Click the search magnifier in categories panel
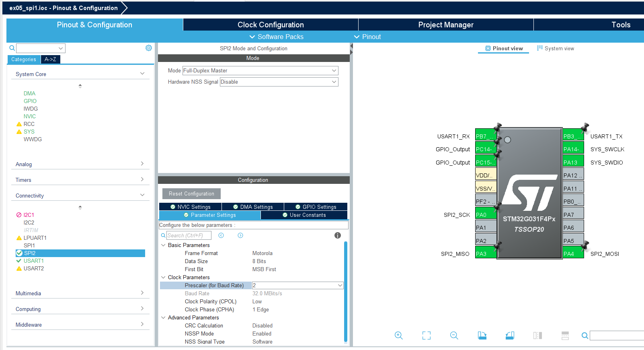Viewport: 644px width, 350px height. coord(12,48)
